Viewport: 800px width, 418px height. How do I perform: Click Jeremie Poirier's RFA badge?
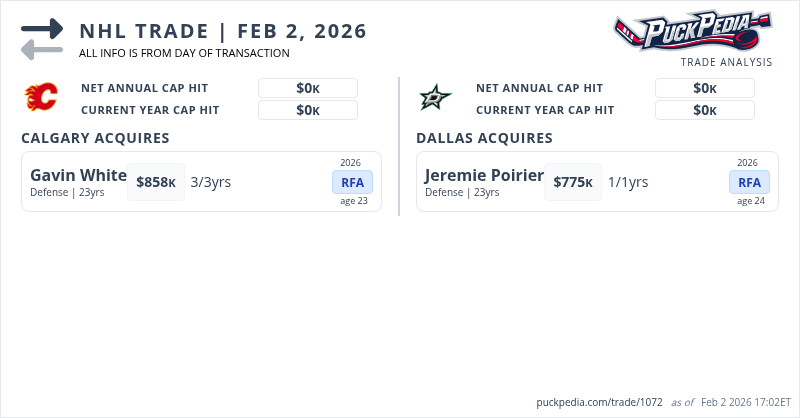(748, 182)
